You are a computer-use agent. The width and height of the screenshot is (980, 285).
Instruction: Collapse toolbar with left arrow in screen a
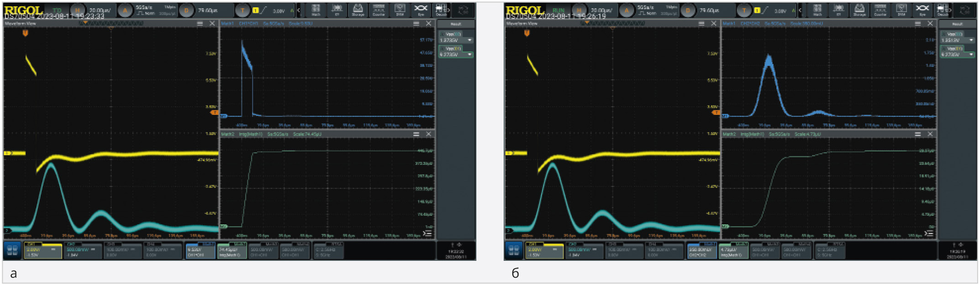(299, 10)
